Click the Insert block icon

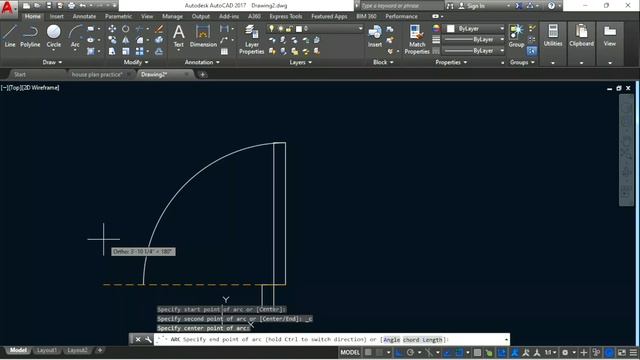coord(375,36)
